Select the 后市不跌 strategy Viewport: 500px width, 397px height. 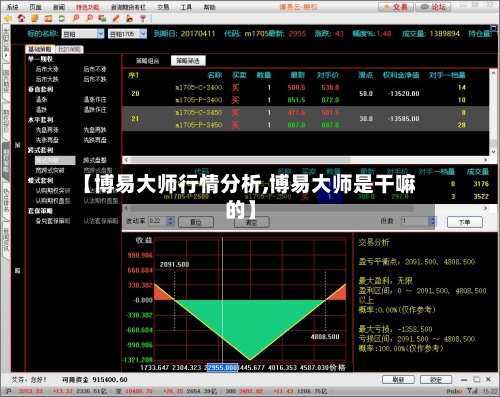[x=95, y=79]
